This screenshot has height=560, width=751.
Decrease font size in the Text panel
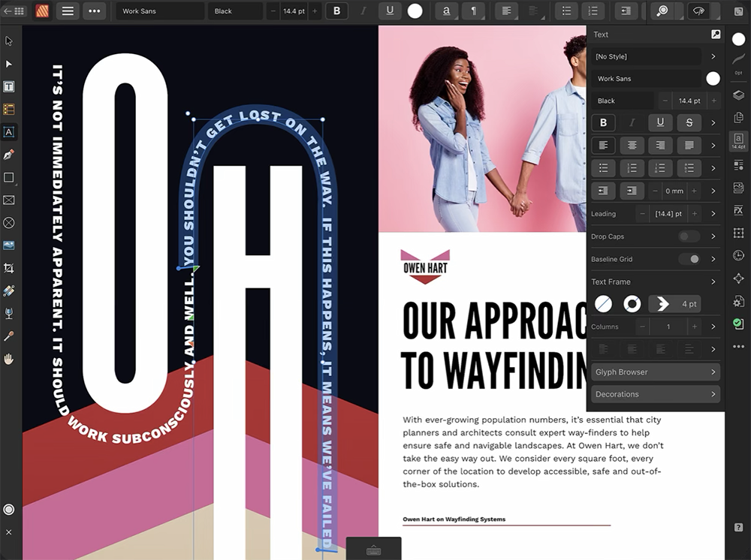click(665, 101)
